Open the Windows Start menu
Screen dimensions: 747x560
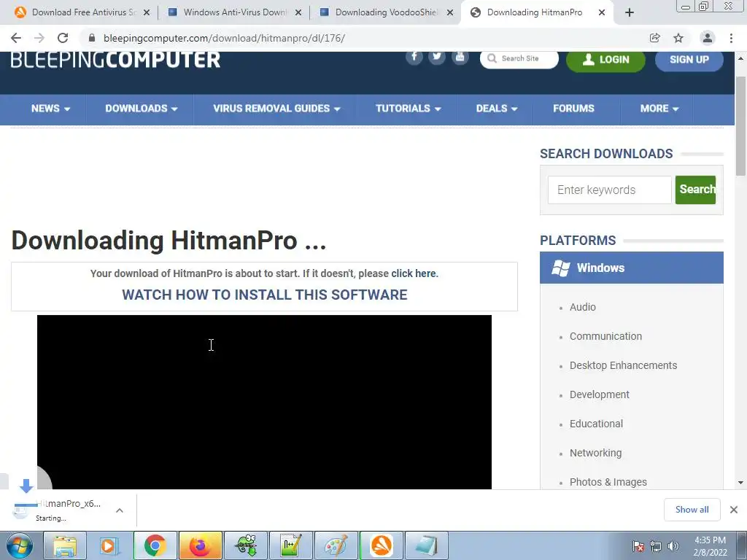point(20,545)
